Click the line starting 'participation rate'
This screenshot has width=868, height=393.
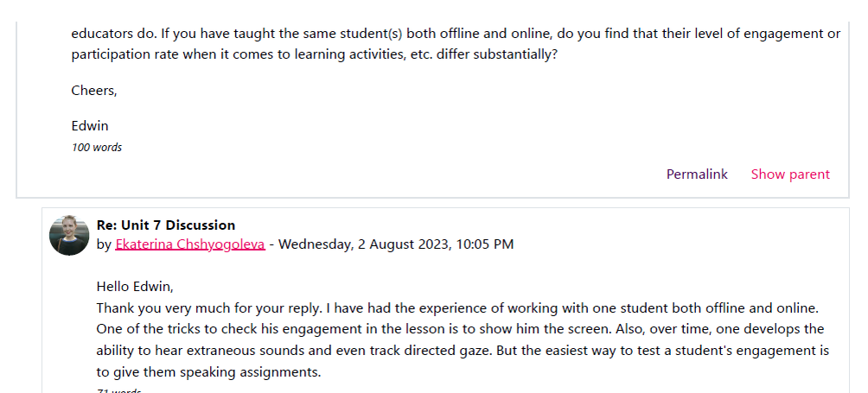click(x=259, y=54)
